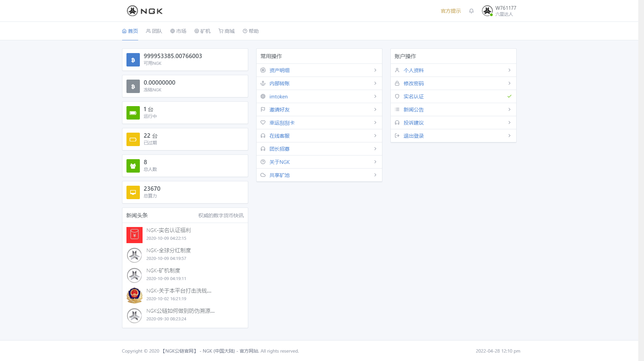Click the gray frozen NGK coin icon
This screenshot has width=644, height=361.
[133, 86]
